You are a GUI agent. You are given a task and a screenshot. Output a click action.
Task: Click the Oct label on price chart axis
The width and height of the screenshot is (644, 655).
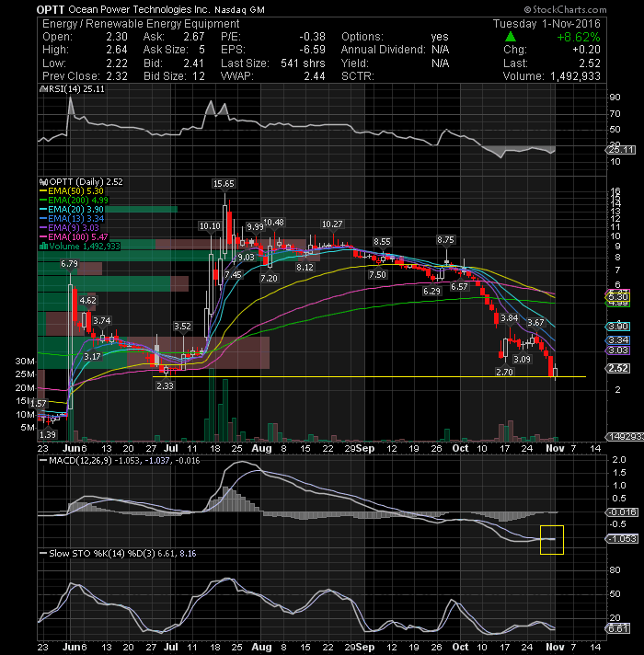[x=460, y=449]
